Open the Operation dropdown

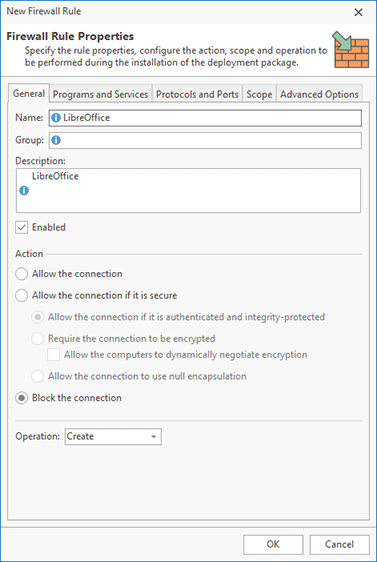[x=113, y=437]
